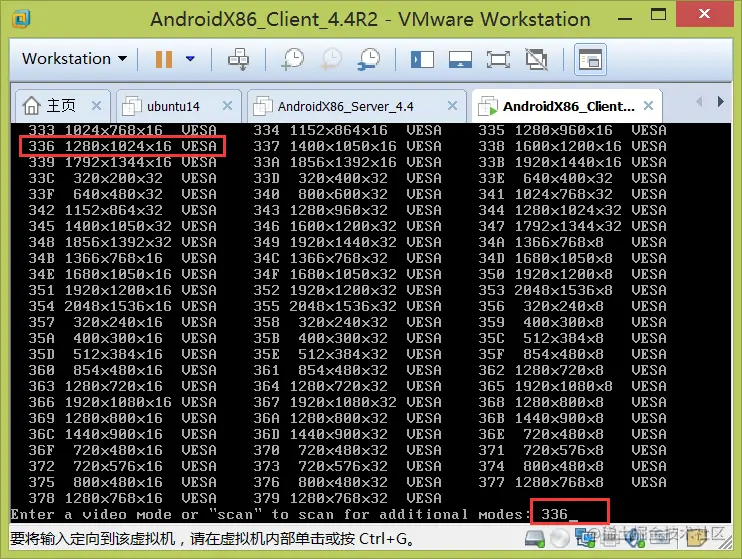This screenshot has height=559, width=742.
Task: Click the 355 2048x1536x32 VESA entry
Action: [347, 306]
